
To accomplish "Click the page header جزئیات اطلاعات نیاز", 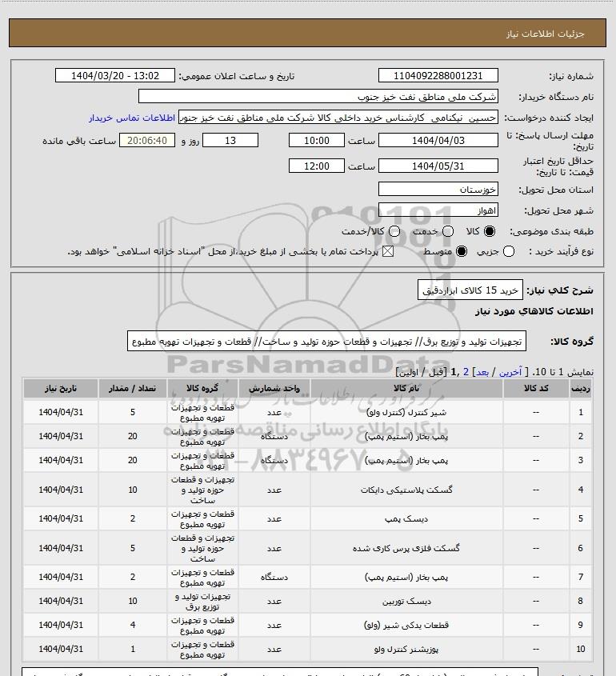I will (546, 34).
